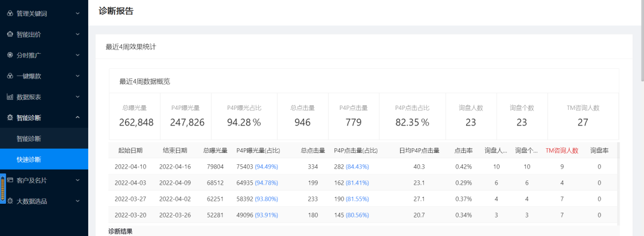The image size is (644, 236).
Task: Click the P4P曝光量 value 247,826
Action: (x=187, y=122)
